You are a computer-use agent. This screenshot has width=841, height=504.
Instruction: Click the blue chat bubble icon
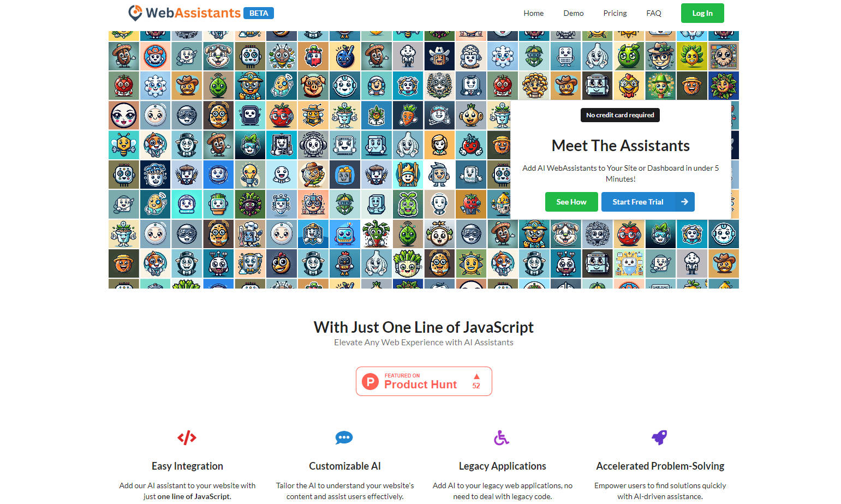[x=344, y=437]
